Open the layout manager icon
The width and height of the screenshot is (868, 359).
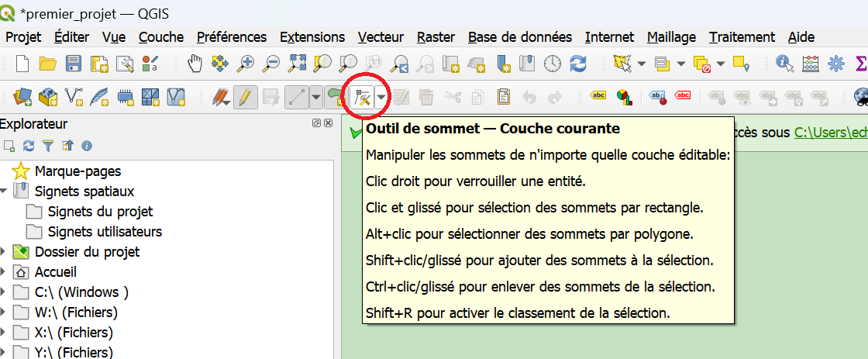[125, 64]
